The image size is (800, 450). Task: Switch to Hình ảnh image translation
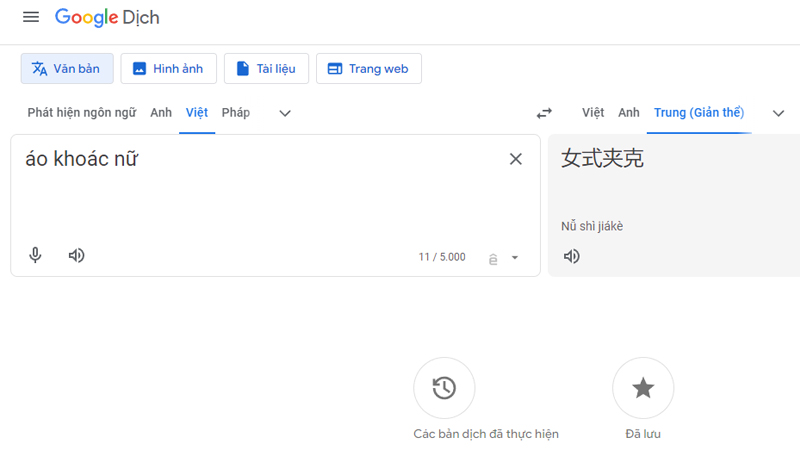click(168, 68)
